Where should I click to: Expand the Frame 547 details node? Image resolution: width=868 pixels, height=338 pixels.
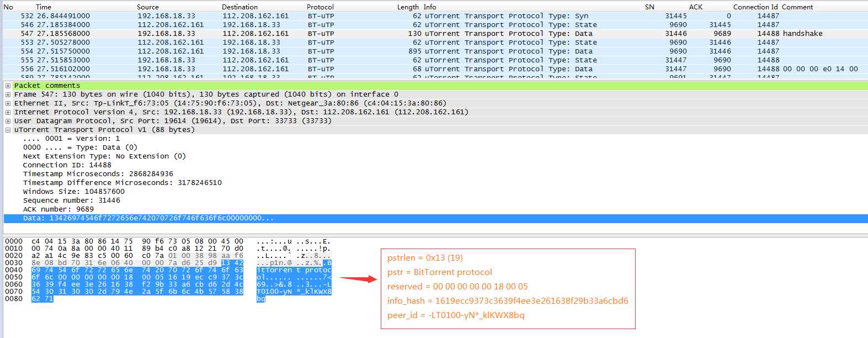[x=8, y=94]
